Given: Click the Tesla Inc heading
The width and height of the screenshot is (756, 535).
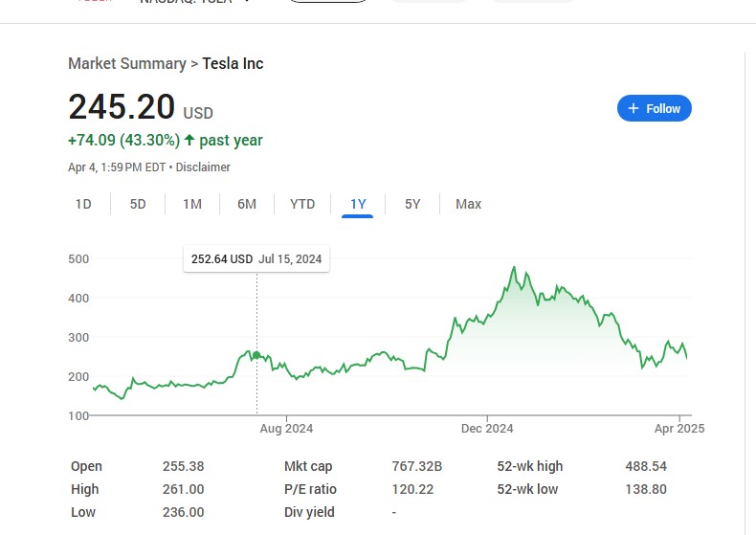Looking at the screenshot, I should click(x=233, y=64).
